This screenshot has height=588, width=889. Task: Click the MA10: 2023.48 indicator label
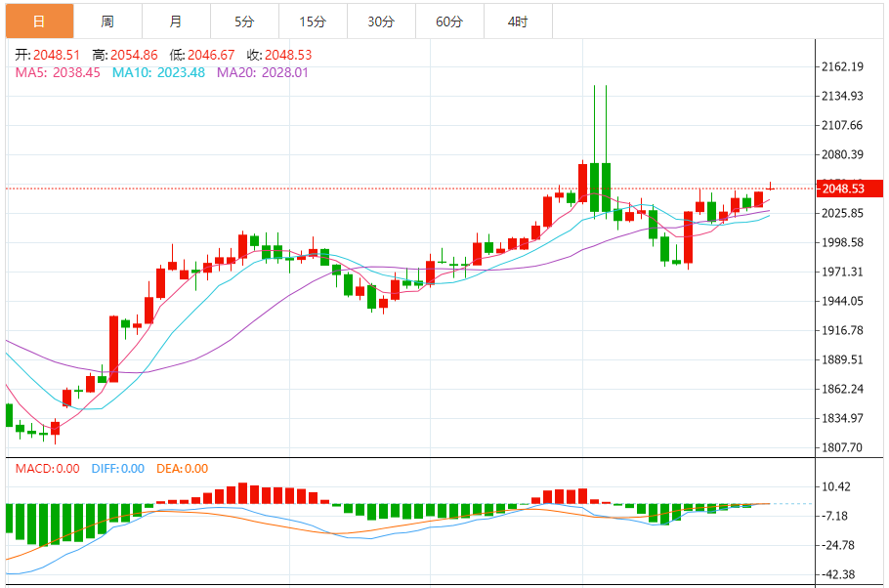[158, 72]
